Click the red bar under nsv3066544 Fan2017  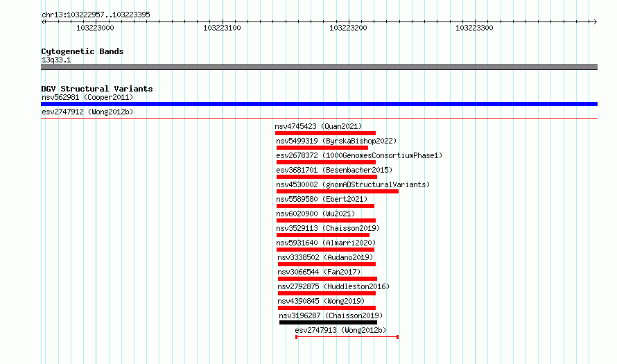click(x=327, y=279)
